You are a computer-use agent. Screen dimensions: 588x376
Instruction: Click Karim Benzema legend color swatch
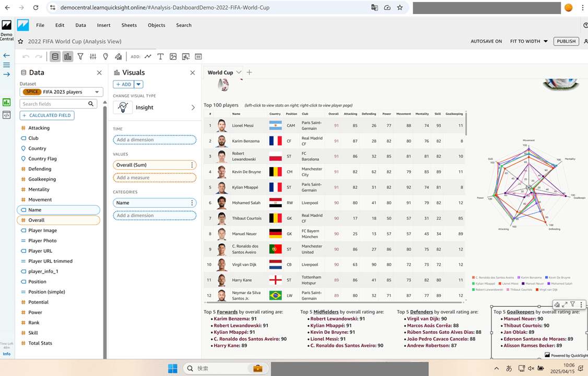[519, 277]
